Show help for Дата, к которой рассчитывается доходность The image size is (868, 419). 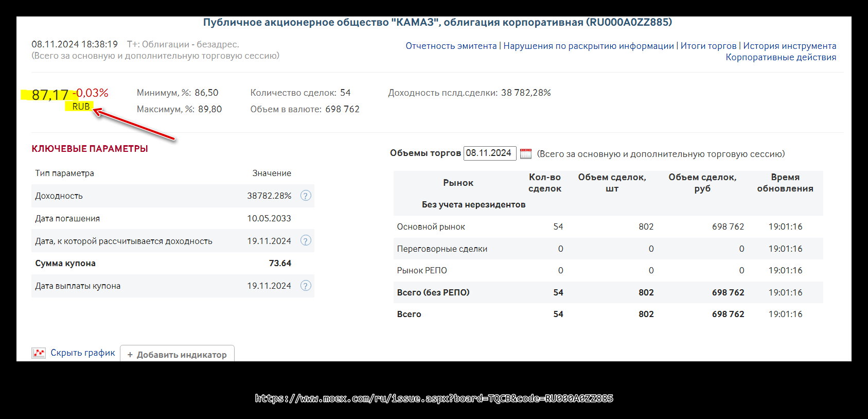(306, 240)
